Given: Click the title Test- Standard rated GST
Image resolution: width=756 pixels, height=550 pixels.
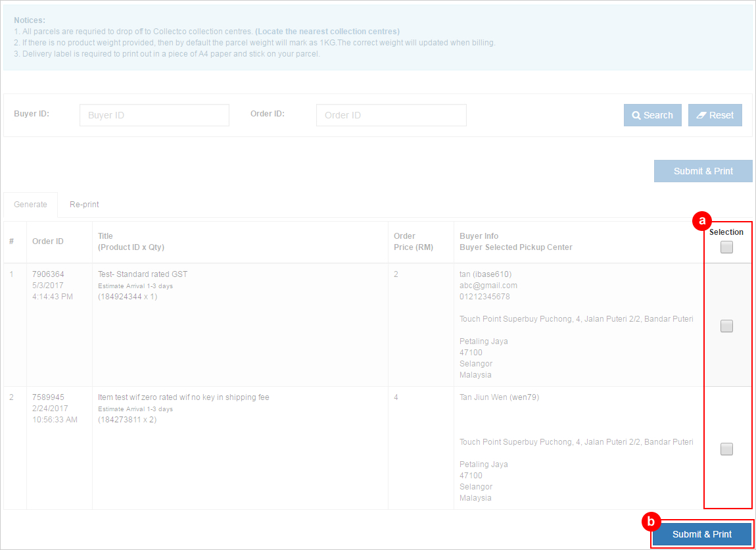Looking at the screenshot, I should (143, 274).
